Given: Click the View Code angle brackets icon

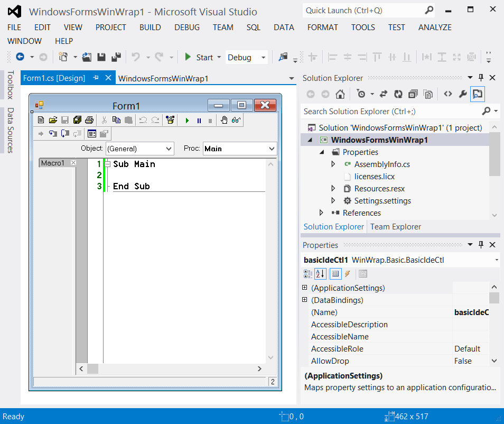Looking at the screenshot, I should click(448, 94).
